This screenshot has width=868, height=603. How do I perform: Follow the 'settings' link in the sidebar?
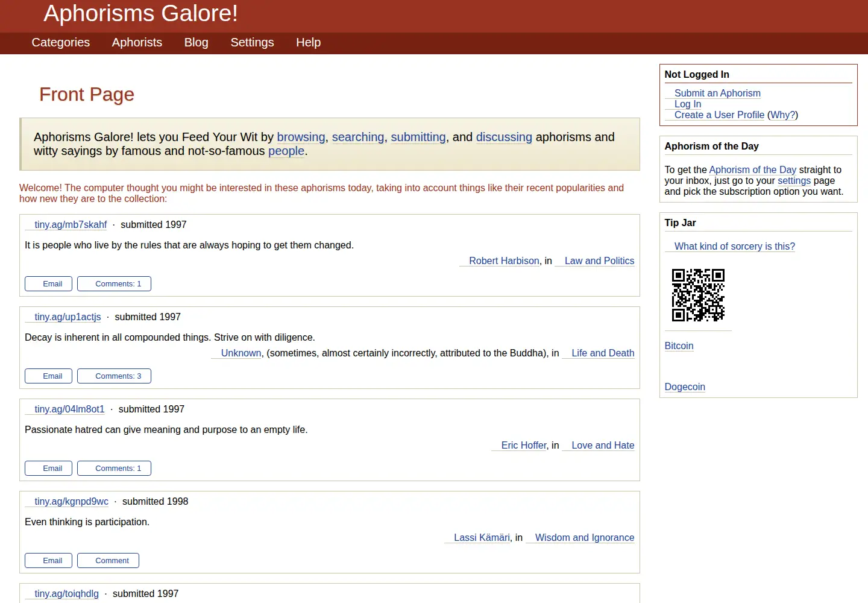pyautogui.click(x=794, y=180)
